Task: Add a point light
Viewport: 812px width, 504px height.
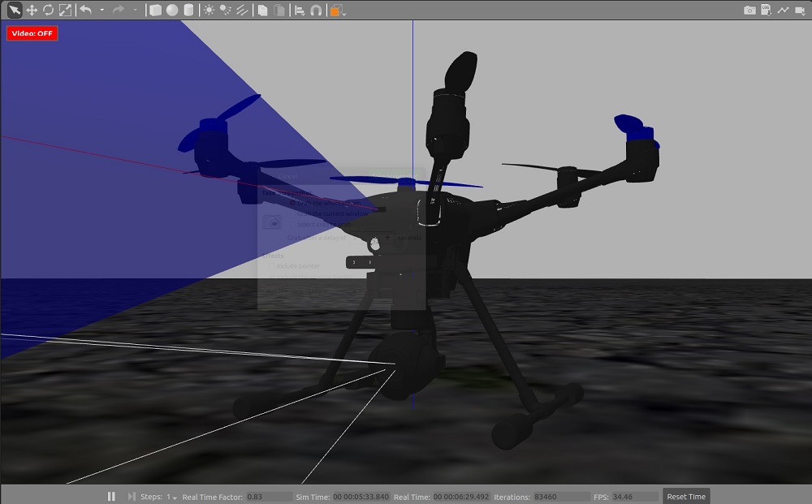Action: [209, 11]
